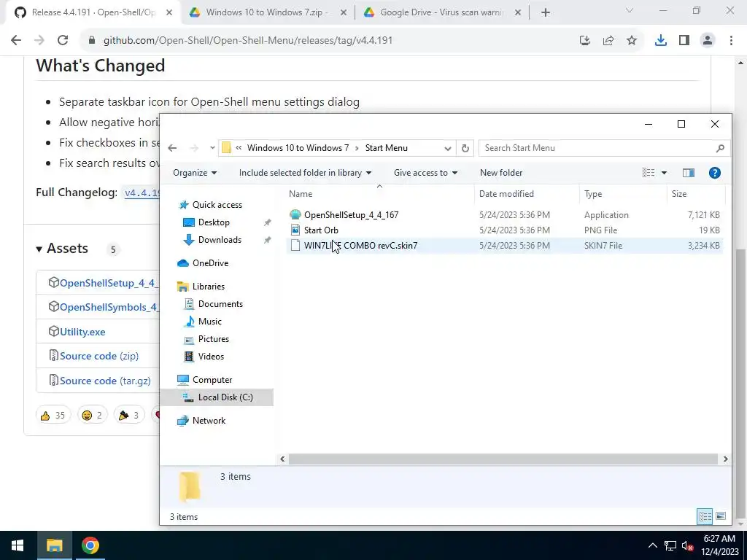Reload the GitHub page
The width and height of the screenshot is (747, 560).
coord(63,41)
